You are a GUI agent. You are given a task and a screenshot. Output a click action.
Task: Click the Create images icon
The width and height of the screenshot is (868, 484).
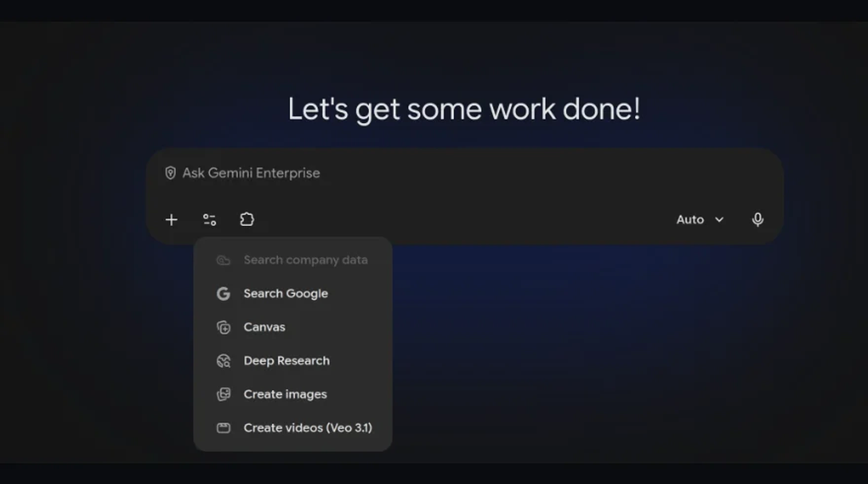click(x=223, y=394)
